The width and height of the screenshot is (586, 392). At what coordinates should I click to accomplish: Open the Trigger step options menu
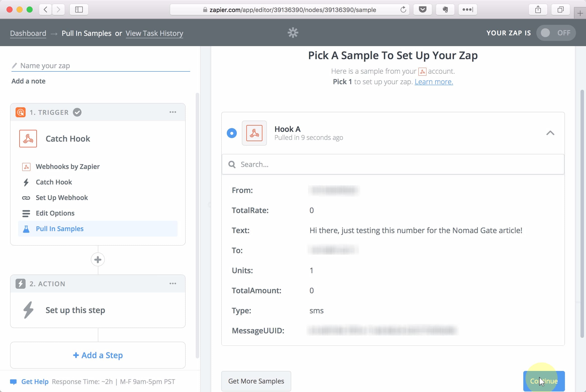coord(173,112)
